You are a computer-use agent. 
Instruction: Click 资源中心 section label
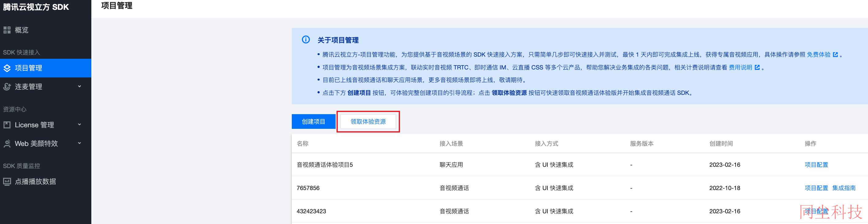[15, 109]
